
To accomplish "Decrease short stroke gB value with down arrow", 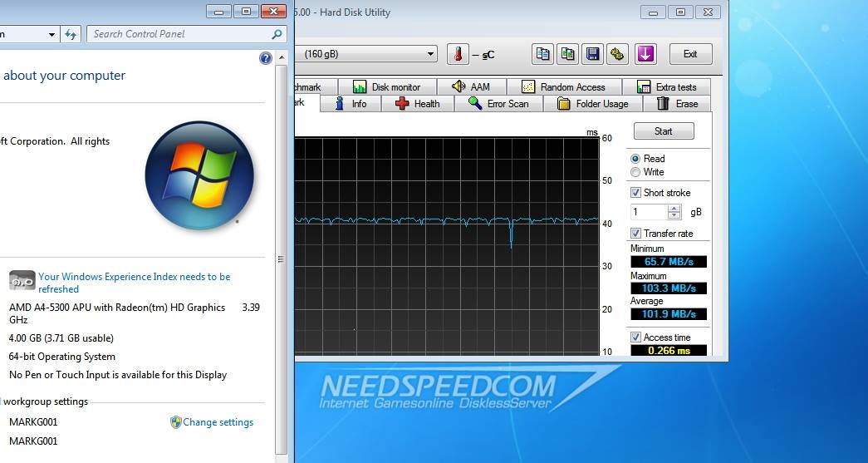I will click(674, 215).
